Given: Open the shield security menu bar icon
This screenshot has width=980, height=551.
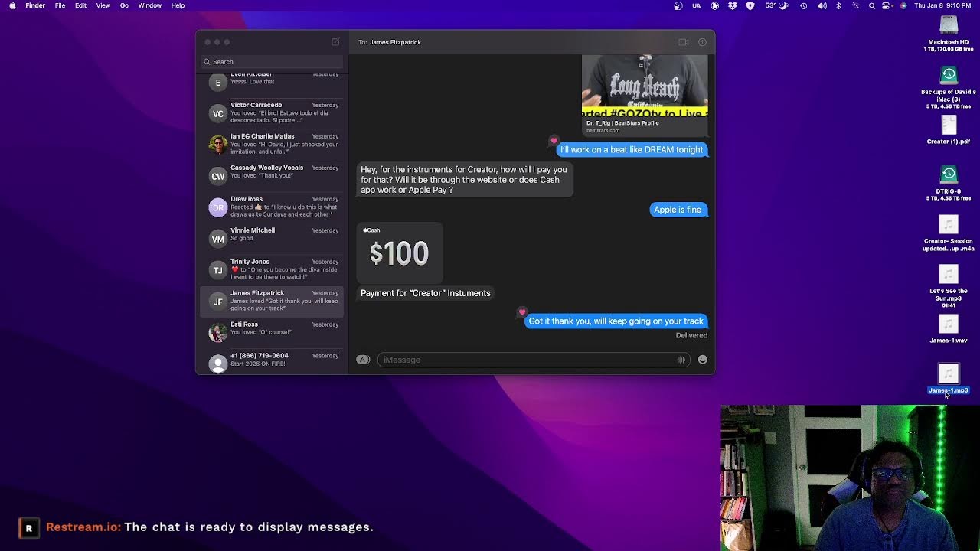Looking at the screenshot, I should (750, 5).
